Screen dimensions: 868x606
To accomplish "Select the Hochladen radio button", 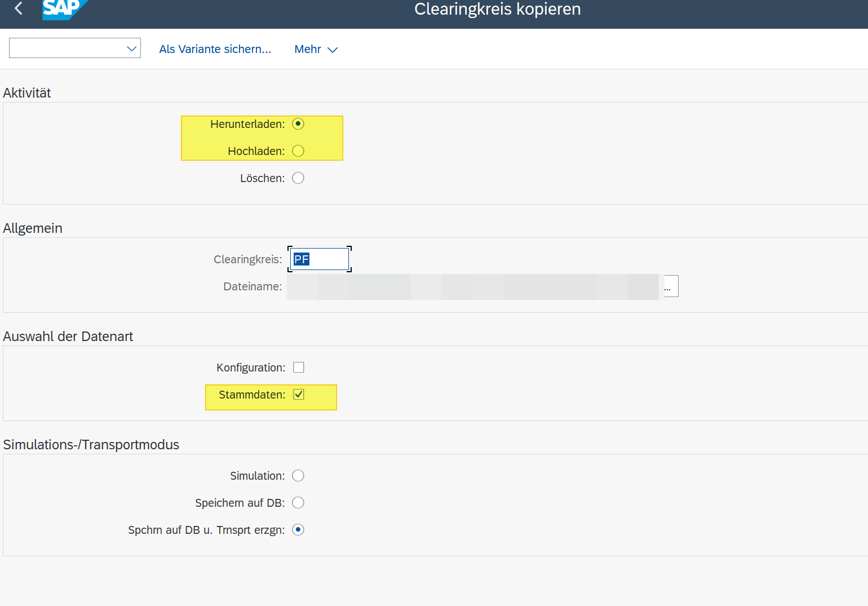I will [298, 151].
